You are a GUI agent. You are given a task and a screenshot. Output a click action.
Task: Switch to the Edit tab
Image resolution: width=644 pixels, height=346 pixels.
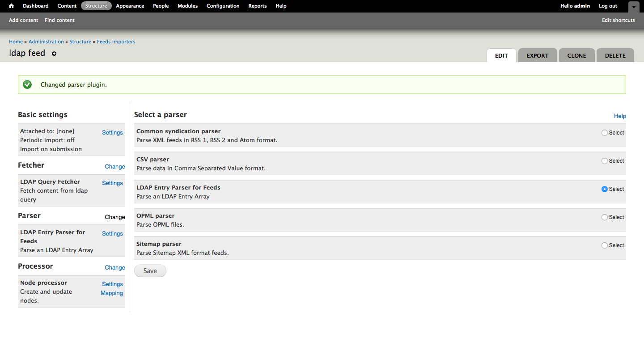(x=501, y=55)
